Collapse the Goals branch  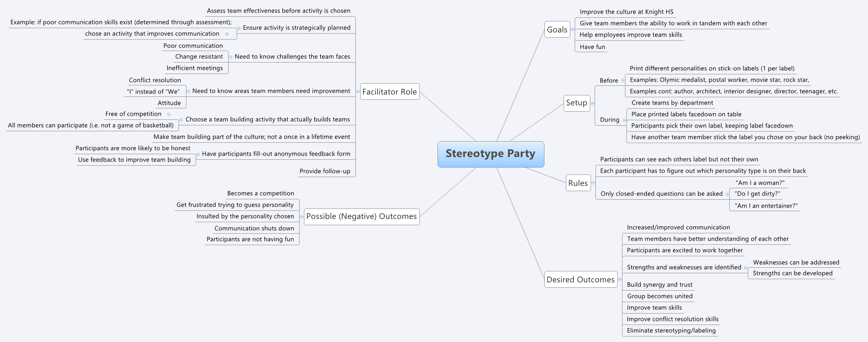point(572,30)
